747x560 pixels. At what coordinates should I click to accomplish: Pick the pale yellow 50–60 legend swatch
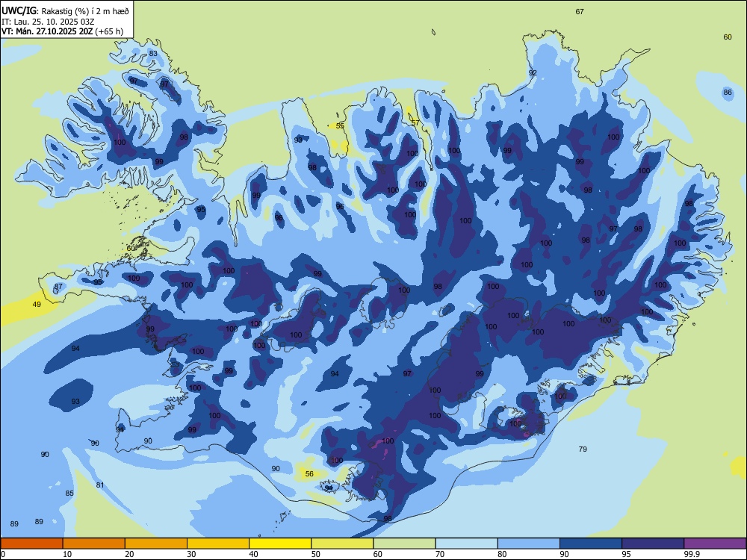[342, 544]
